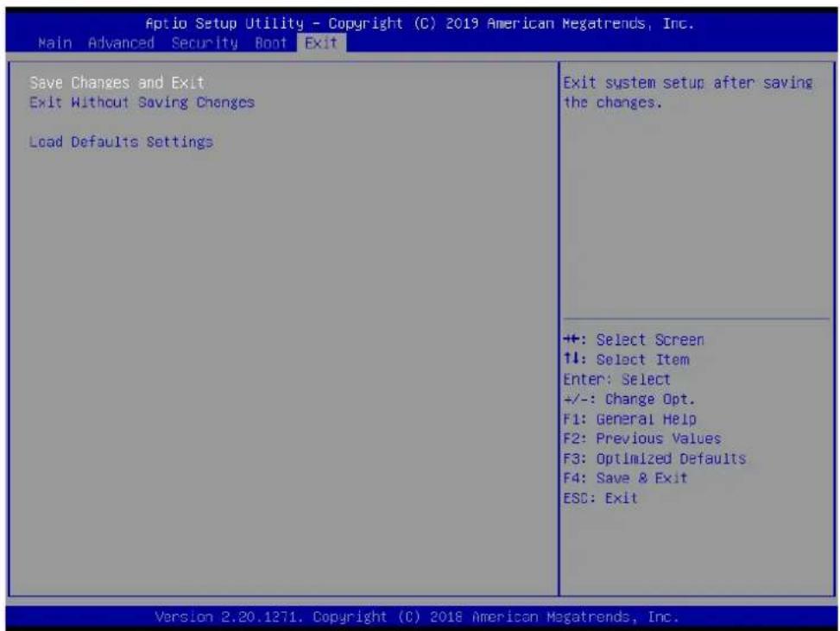
Task: Click the Aptio Setup Utility title text
Action: click(420, 23)
